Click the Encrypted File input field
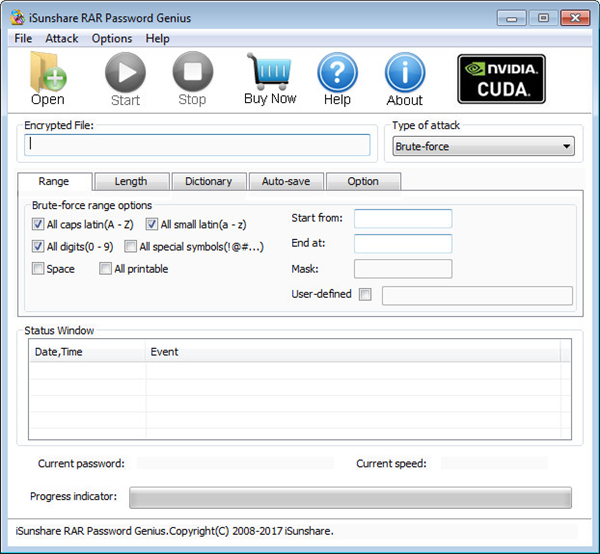This screenshot has width=600, height=554. click(197, 144)
